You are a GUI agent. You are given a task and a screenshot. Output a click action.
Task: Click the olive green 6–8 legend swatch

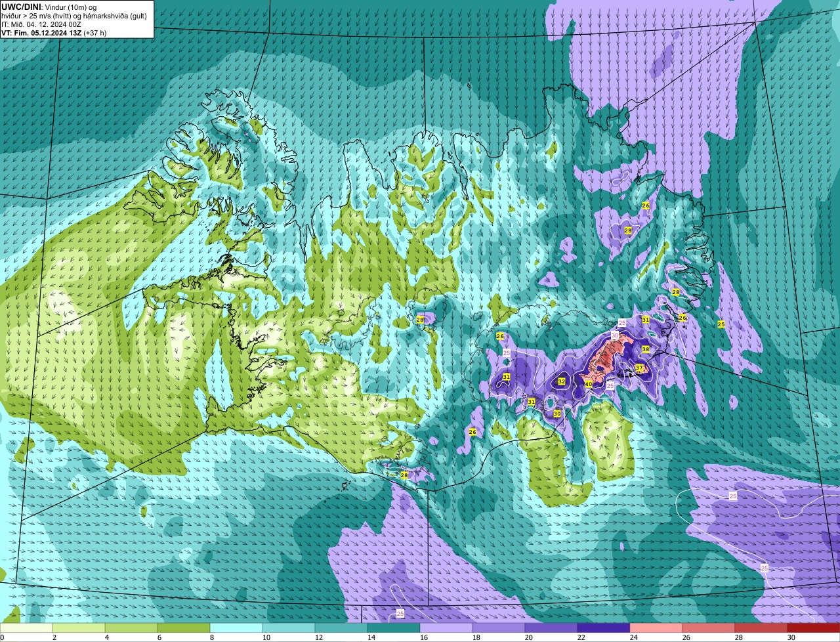point(184,628)
